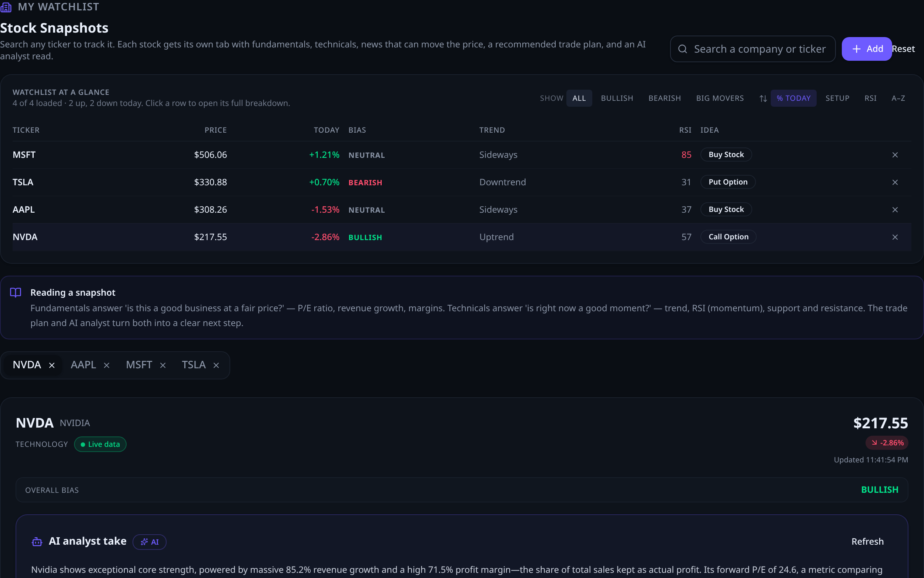Focus the company or ticker search field
Viewport: 924px width, 578px height.
(x=753, y=49)
